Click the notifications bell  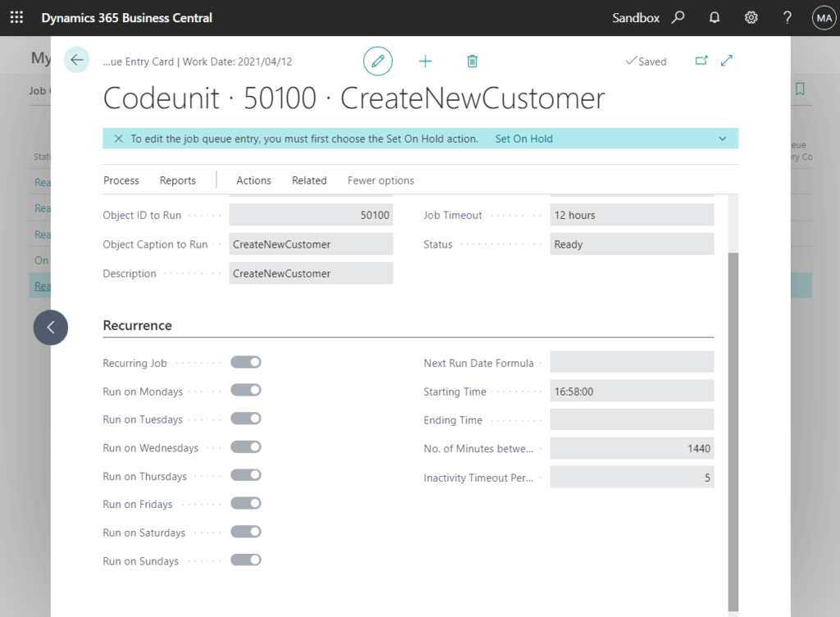pyautogui.click(x=714, y=17)
